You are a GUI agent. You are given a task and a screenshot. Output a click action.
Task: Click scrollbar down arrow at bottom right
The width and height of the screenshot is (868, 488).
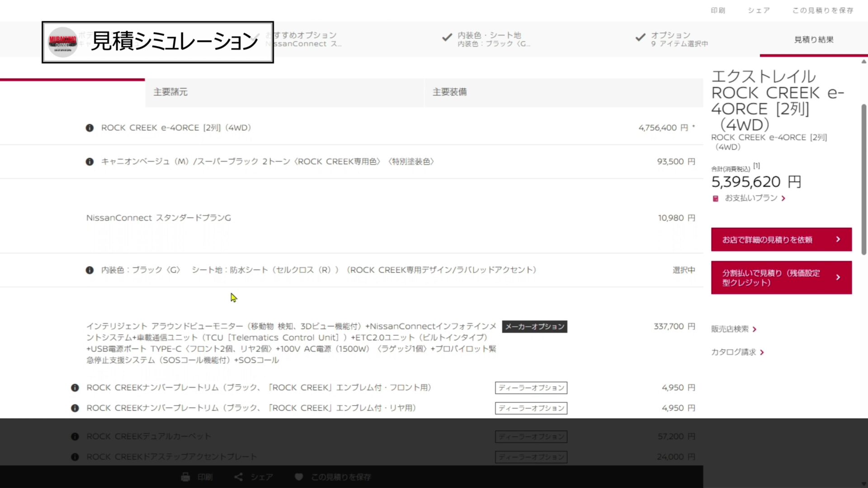click(x=864, y=484)
